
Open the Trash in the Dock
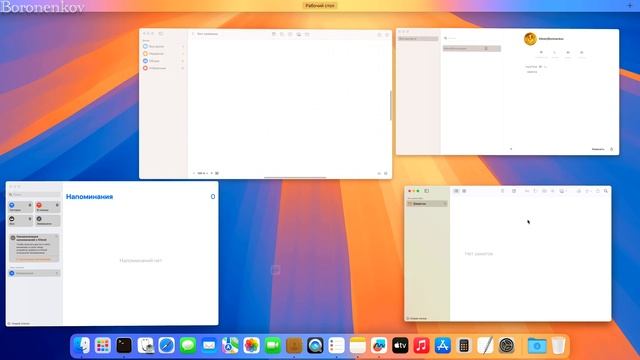558,346
